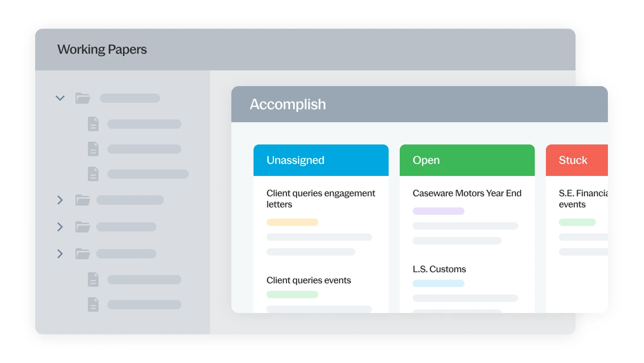This screenshot has height=363, width=644.
Task: Click the top expanded folder icon
Action: (x=83, y=98)
